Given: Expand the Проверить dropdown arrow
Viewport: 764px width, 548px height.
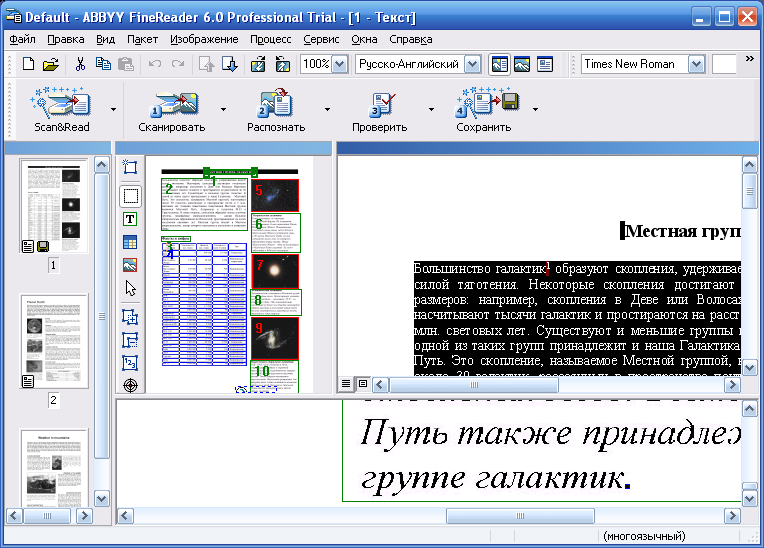Looking at the screenshot, I should 431,110.
